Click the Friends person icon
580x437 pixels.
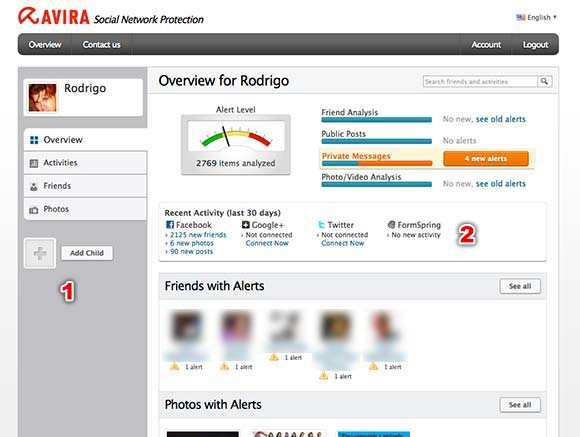coord(34,186)
